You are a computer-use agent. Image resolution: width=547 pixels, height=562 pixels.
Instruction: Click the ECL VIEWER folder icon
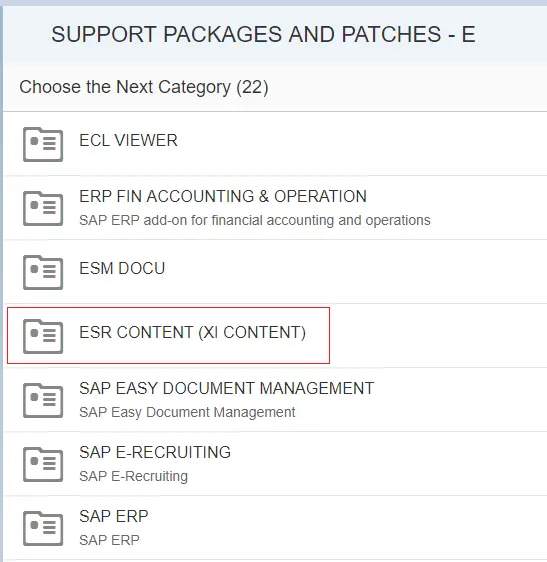[43, 144]
